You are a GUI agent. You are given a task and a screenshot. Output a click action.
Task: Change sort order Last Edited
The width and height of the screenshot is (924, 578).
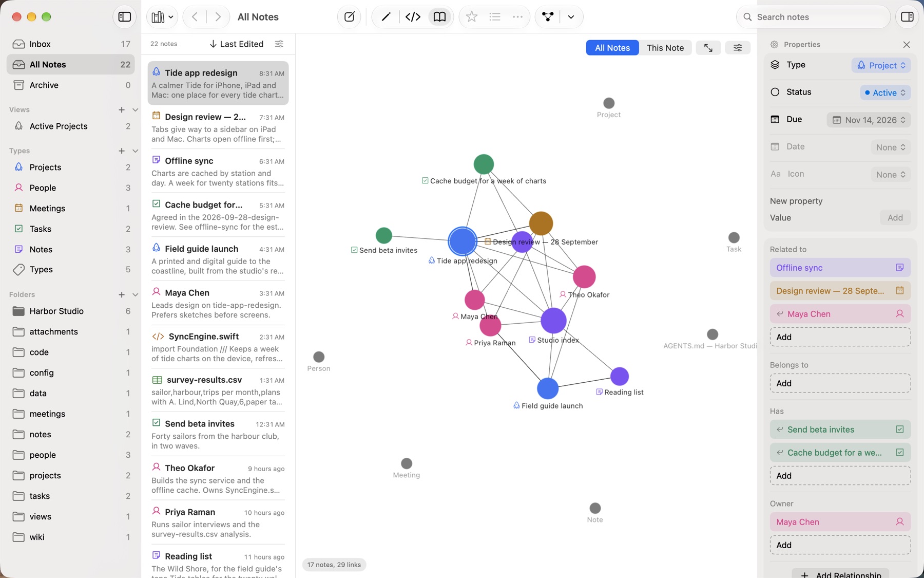pos(236,44)
